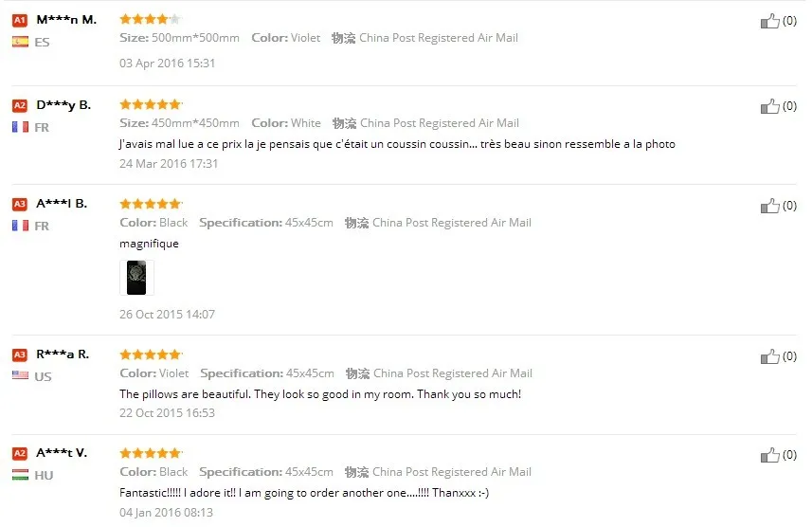Image resolution: width=812 pixels, height=527 pixels.
Task: Click the '03 Apr 2016 15:31' date
Action: [168, 64]
